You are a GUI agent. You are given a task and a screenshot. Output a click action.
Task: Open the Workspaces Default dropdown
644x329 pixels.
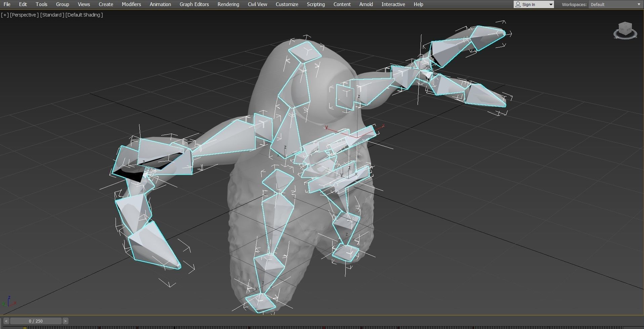[615, 4]
